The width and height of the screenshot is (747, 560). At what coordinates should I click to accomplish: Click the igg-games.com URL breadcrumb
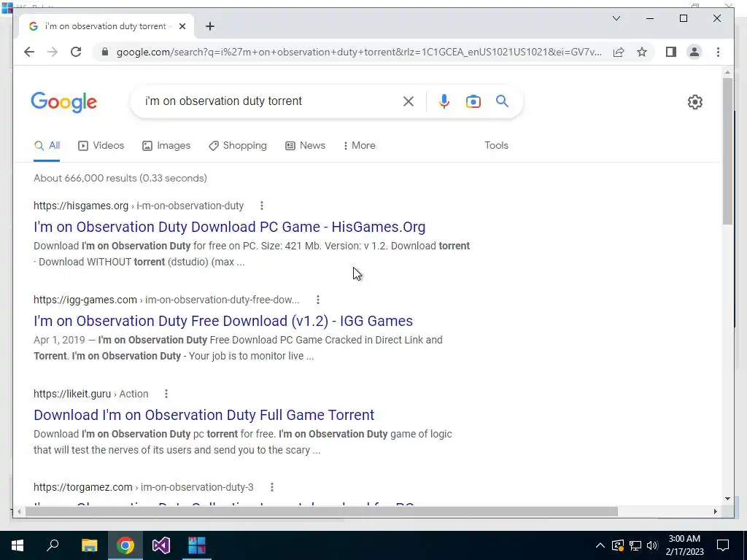166,300
